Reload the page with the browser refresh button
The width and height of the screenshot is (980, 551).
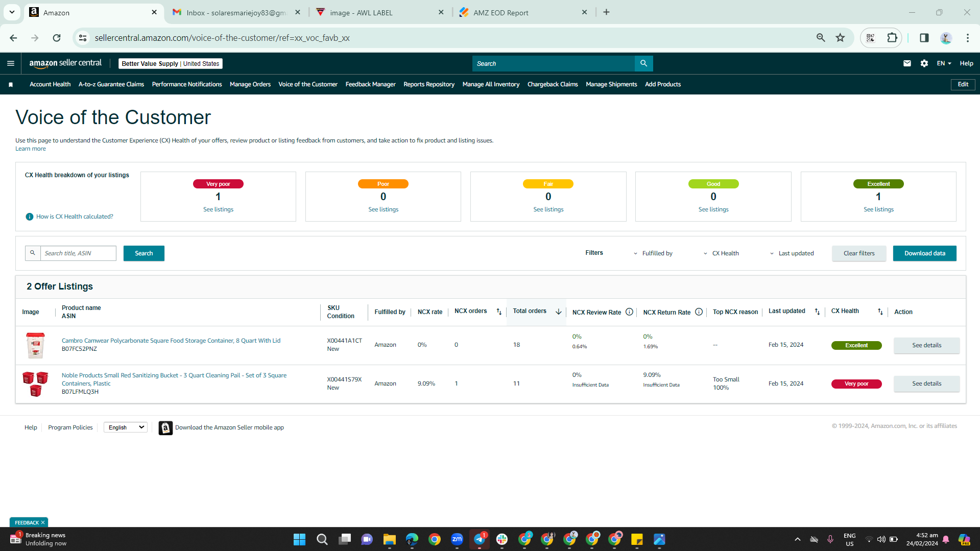click(x=57, y=38)
